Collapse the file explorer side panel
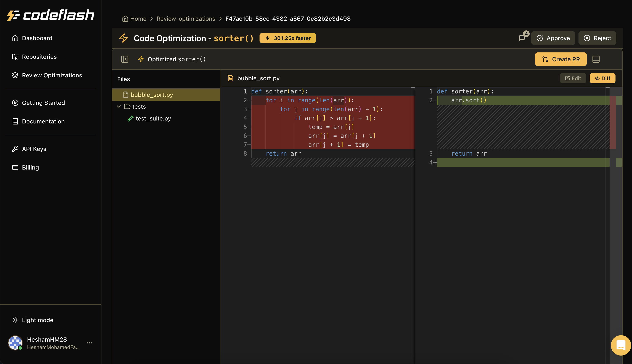Screen dimensions: 632x364 tap(125, 59)
